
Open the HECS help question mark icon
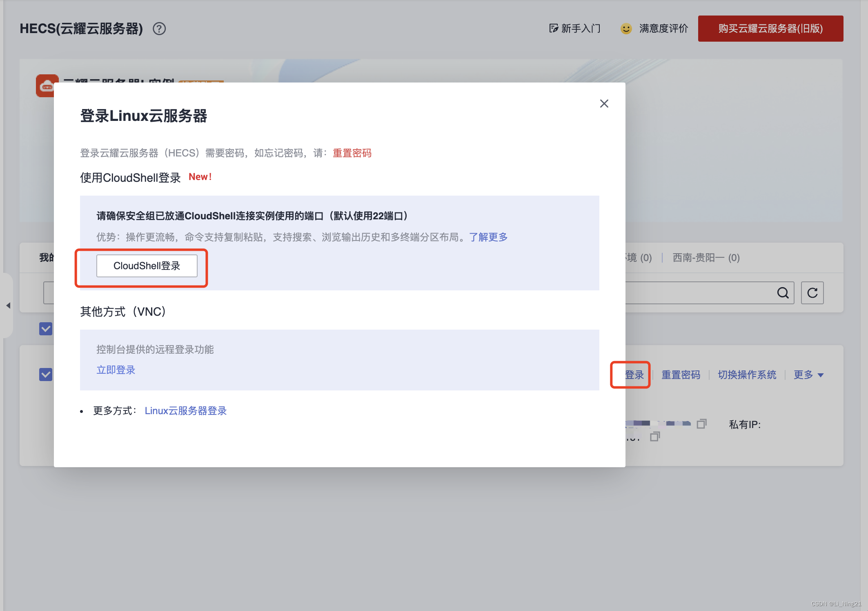point(160,28)
